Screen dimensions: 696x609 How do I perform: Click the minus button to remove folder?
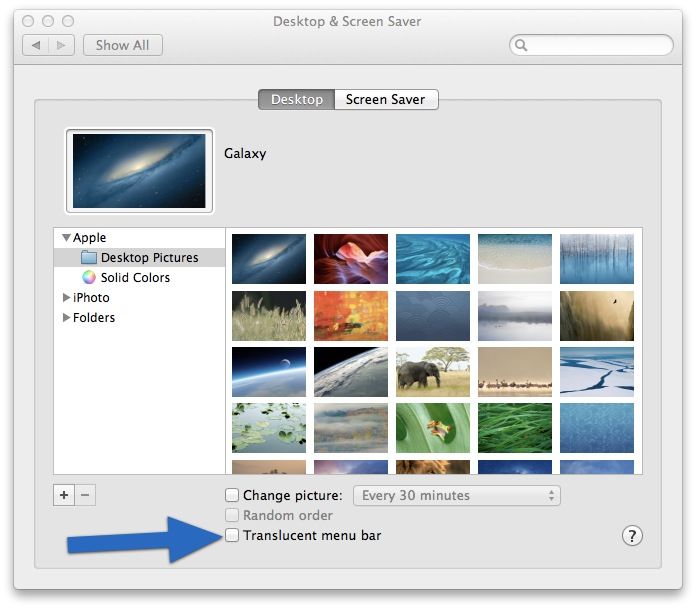(x=85, y=495)
